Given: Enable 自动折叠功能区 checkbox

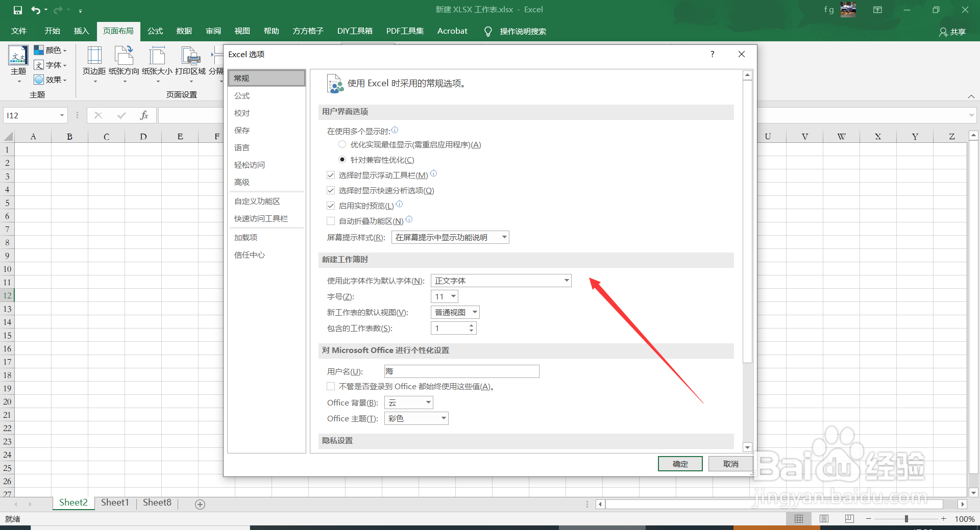Looking at the screenshot, I should click(x=331, y=221).
